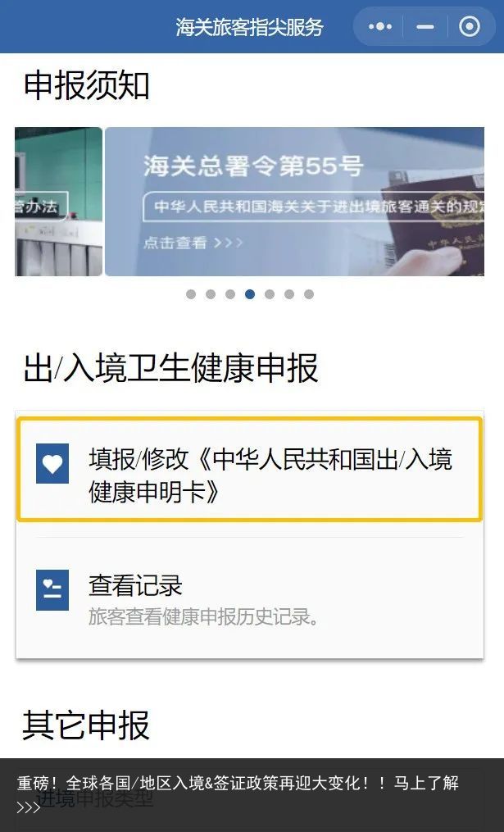The height and width of the screenshot is (832, 504).
Task: Open 查看记录 history entry
Action: click(x=249, y=598)
